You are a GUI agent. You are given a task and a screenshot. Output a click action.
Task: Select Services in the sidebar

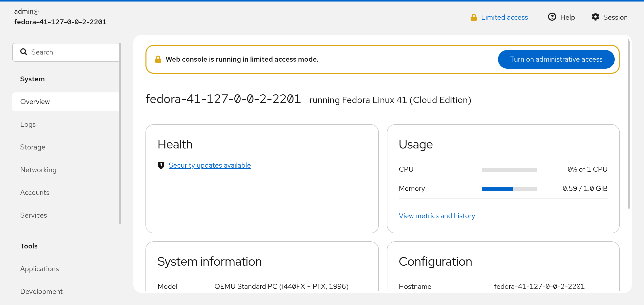33,215
